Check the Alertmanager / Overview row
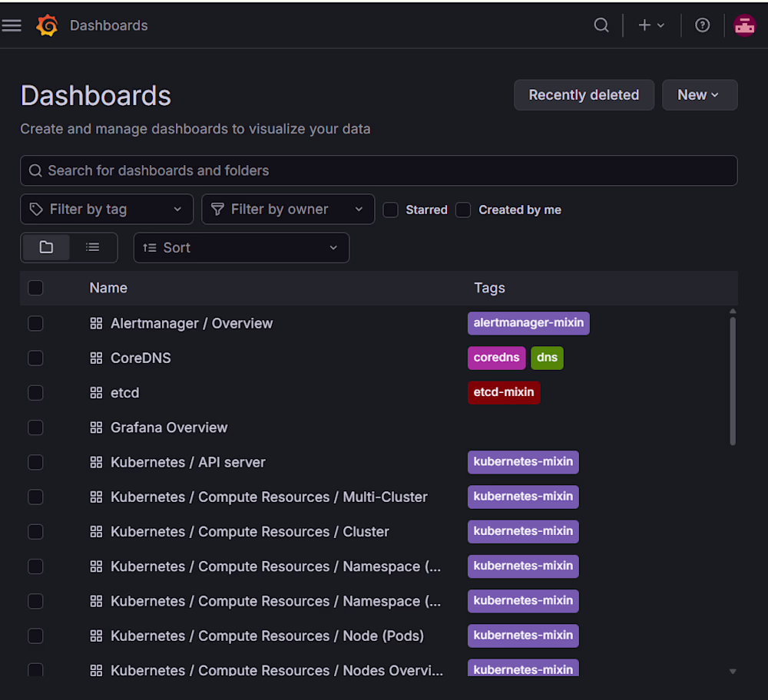The height and width of the screenshot is (700, 768). [35, 324]
